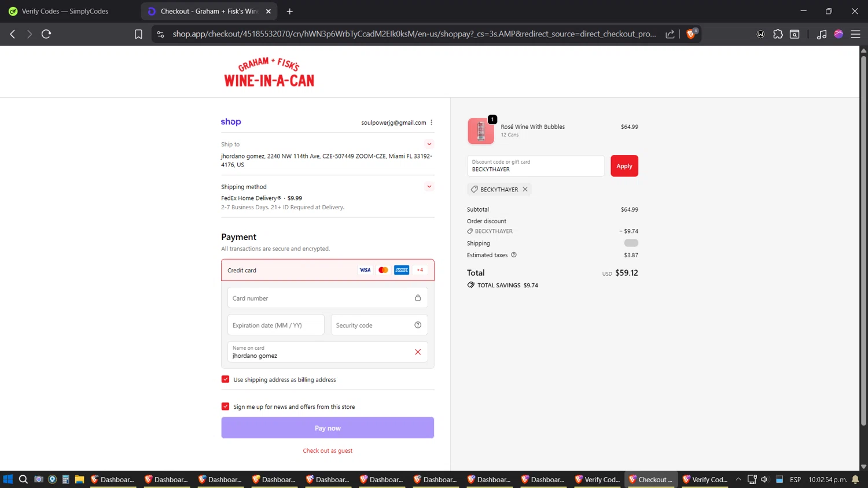Focus the Card number field
868x488 pixels.
[x=328, y=298]
